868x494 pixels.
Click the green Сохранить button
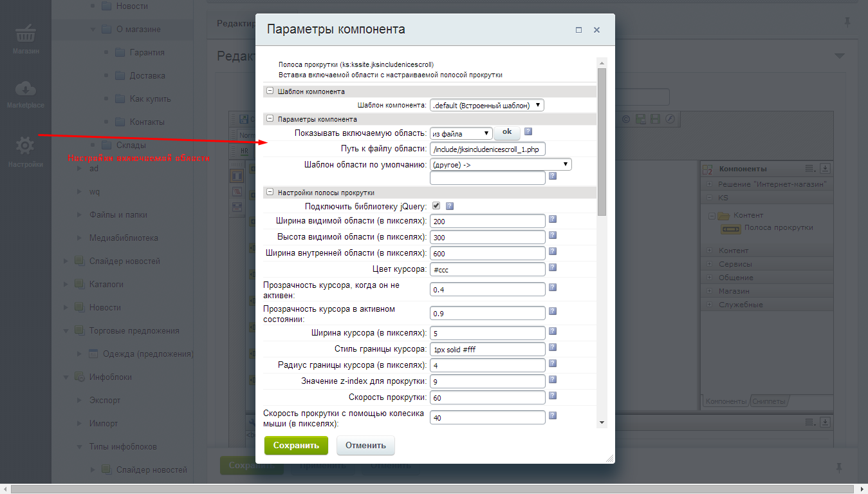(296, 445)
